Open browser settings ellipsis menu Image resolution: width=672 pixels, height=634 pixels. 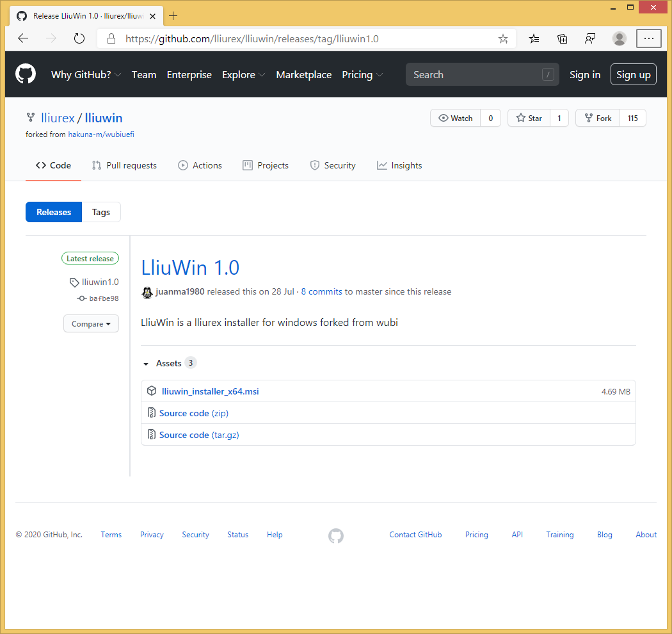point(648,38)
